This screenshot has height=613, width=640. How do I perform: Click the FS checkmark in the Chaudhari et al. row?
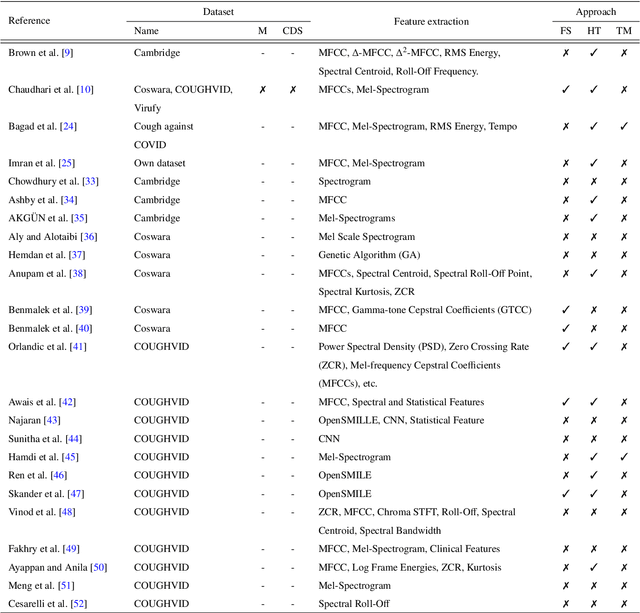pyautogui.click(x=566, y=89)
